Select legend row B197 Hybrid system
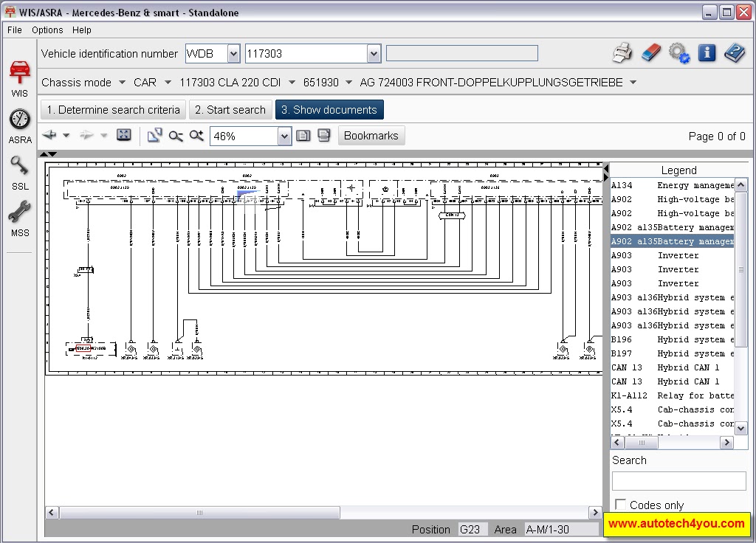 pos(672,353)
